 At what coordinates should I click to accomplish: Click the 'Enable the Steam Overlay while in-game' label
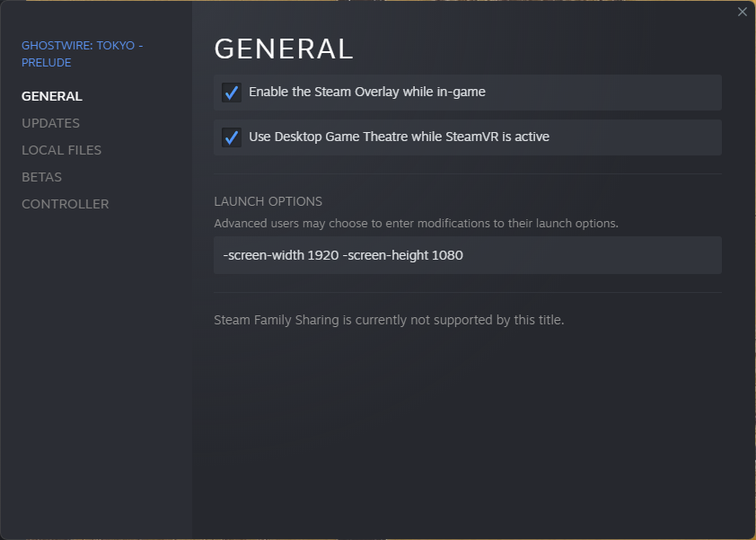tap(366, 92)
